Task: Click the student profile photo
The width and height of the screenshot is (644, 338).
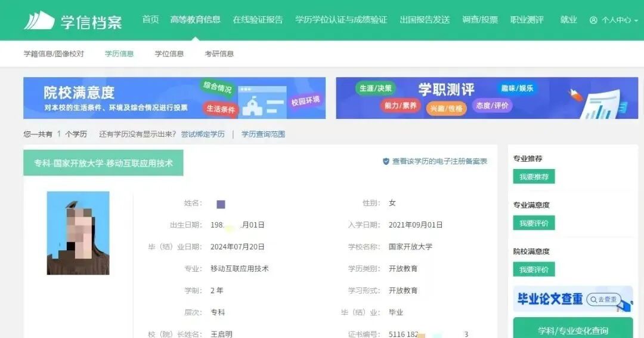Action: (78, 233)
